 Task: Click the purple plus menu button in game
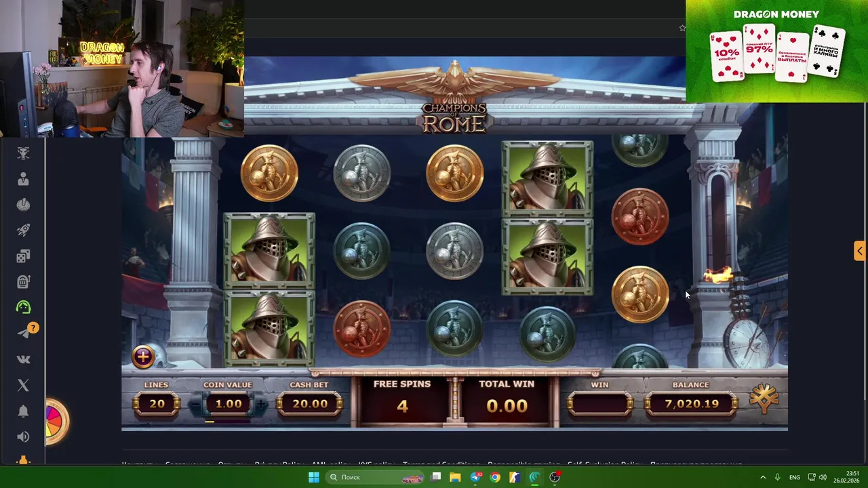(x=143, y=357)
